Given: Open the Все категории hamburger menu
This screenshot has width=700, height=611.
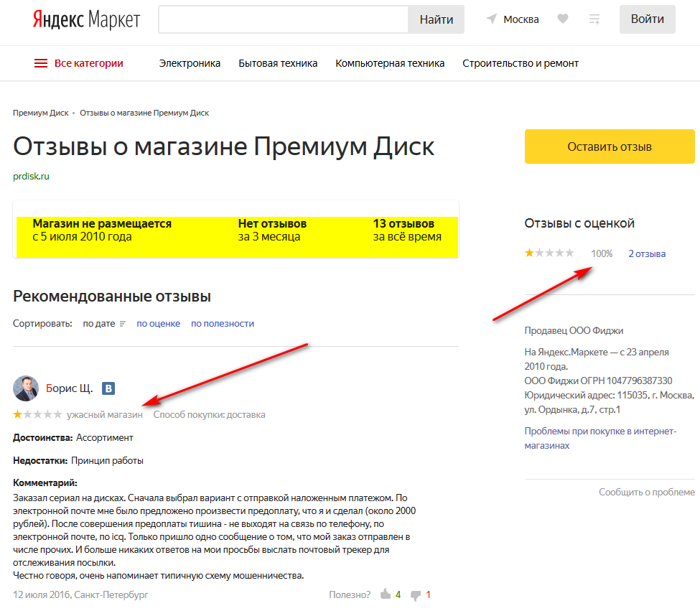Looking at the screenshot, I should (x=79, y=63).
